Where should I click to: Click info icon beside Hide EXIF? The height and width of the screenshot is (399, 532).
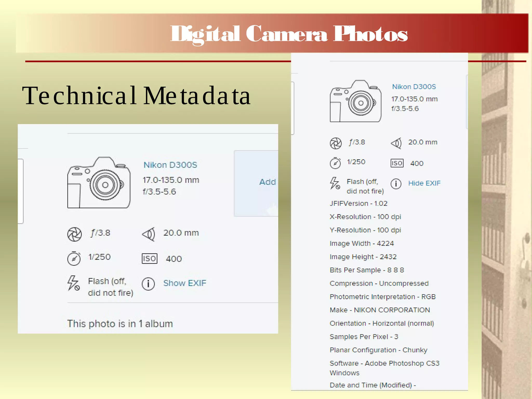[x=396, y=184]
